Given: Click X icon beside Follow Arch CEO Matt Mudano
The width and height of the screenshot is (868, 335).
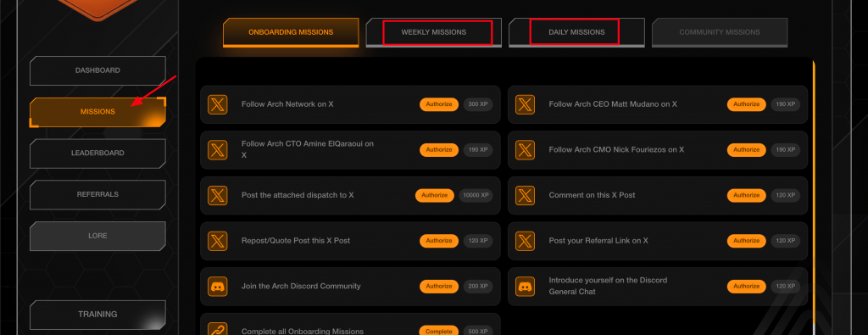Looking at the screenshot, I should tap(525, 104).
